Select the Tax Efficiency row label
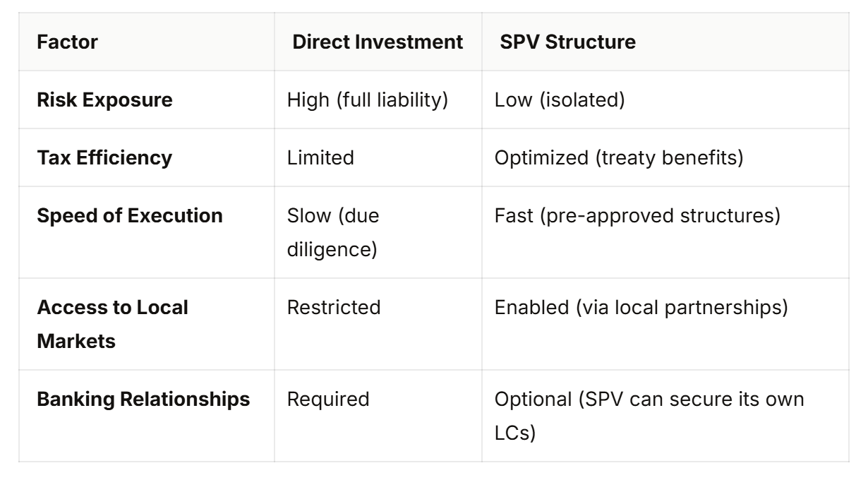868x480 pixels. tap(104, 157)
